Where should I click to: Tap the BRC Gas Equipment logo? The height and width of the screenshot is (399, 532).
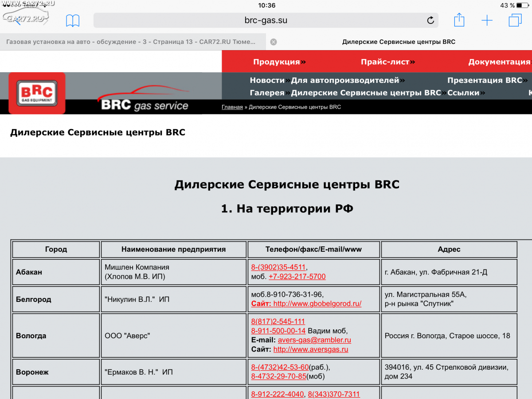point(37,93)
